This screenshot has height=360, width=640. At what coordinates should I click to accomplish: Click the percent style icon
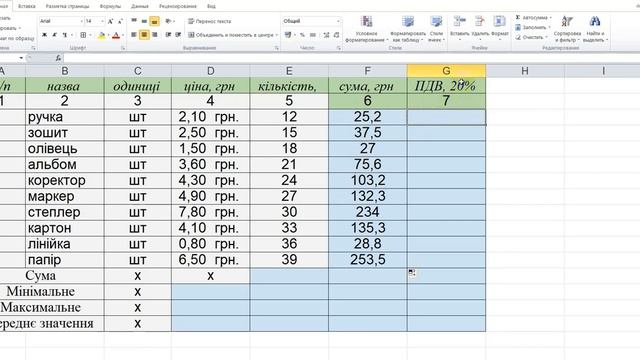click(x=302, y=35)
